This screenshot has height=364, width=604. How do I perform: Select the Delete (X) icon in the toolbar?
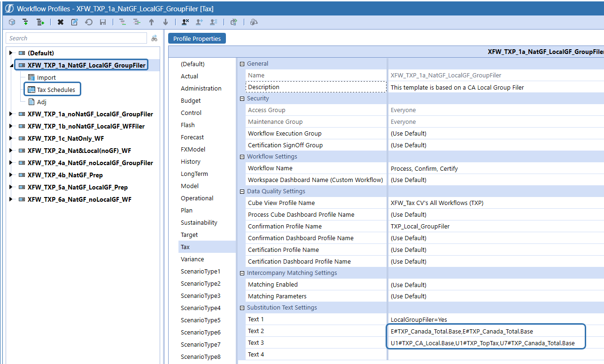pyautogui.click(x=61, y=22)
